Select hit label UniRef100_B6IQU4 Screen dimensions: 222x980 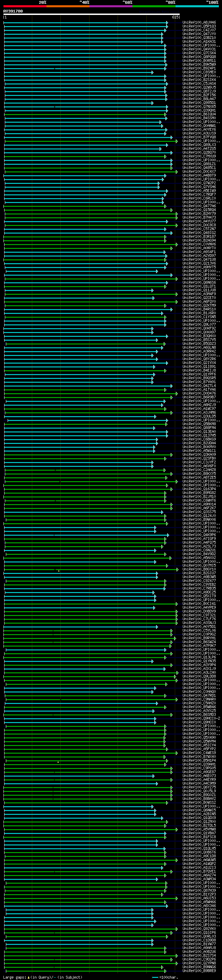pos(199,114)
